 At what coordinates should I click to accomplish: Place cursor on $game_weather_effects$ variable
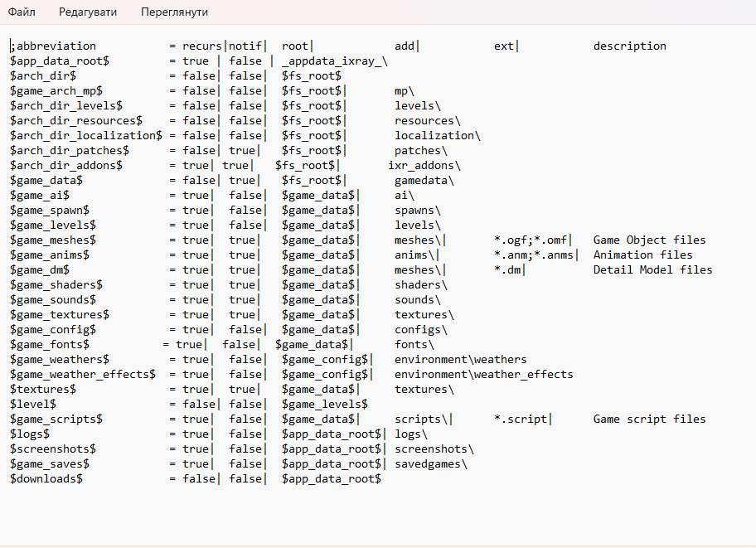[83, 375]
